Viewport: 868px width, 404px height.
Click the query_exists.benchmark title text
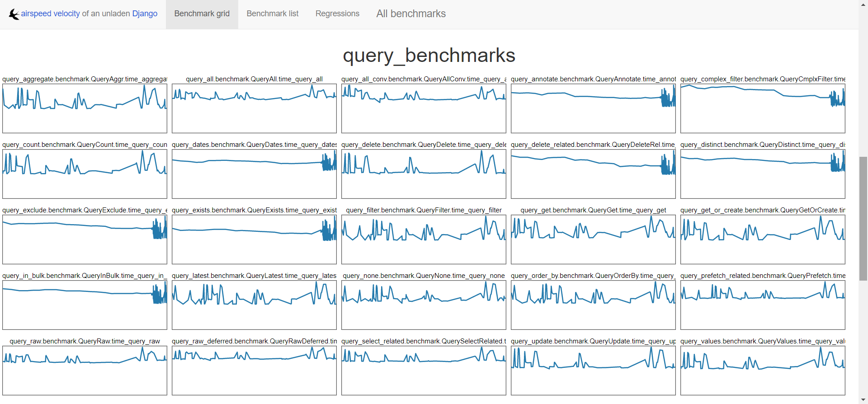(254, 210)
